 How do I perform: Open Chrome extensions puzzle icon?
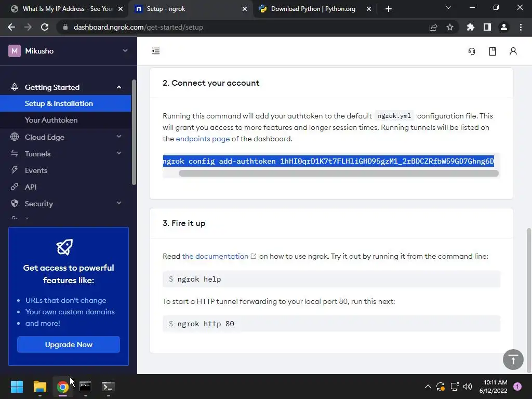471,27
